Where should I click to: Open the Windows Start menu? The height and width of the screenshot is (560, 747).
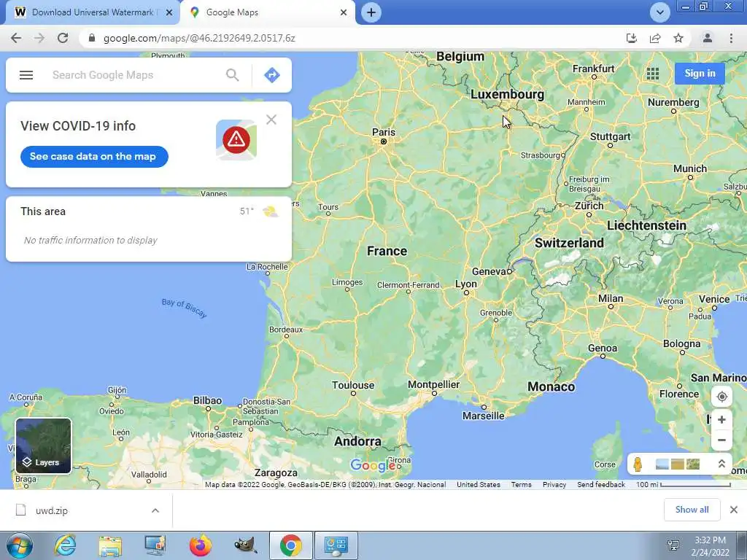click(x=20, y=545)
